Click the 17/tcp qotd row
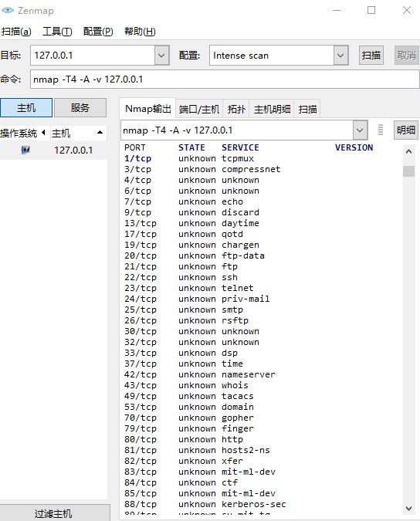 point(184,234)
